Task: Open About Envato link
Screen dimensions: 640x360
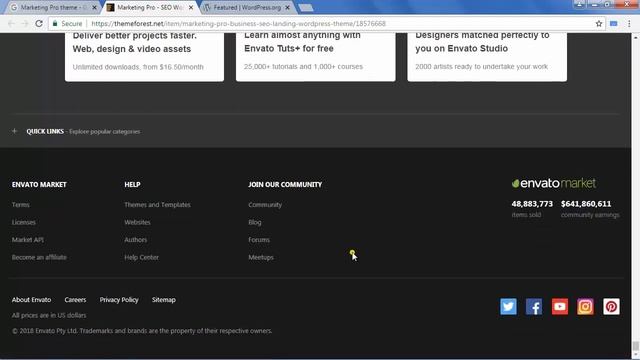Action: (x=31, y=300)
